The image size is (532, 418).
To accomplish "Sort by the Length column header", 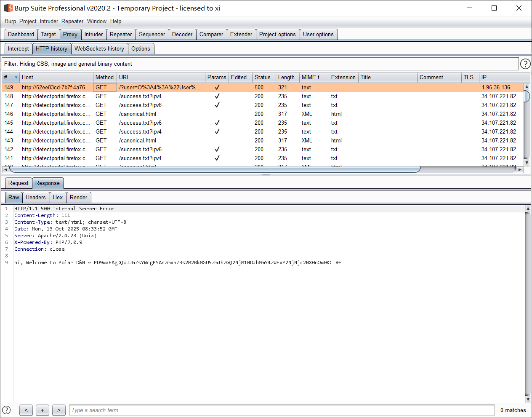I will (x=287, y=77).
